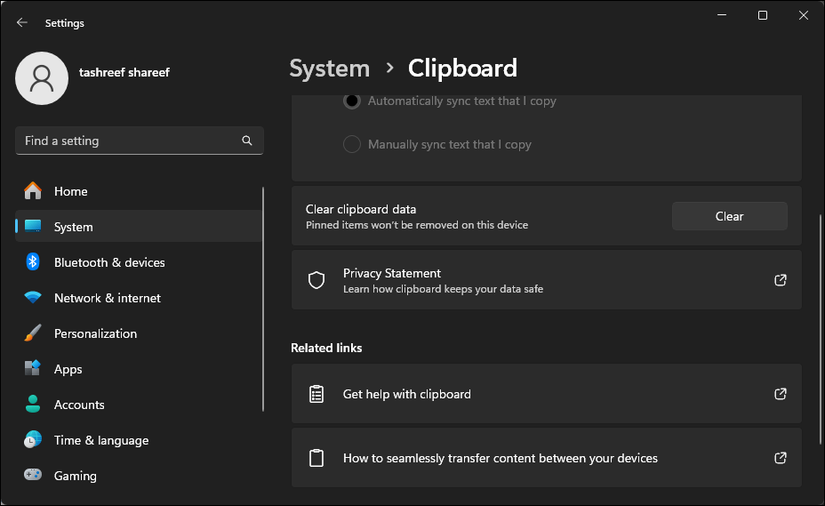The height and width of the screenshot is (506, 825).
Task: Open external link for content transfer article
Action: [x=781, y=458]
